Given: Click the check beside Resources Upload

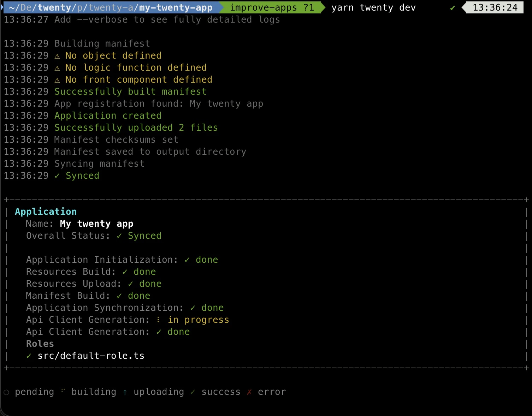Looking at the screenshot, I should 131,284.
